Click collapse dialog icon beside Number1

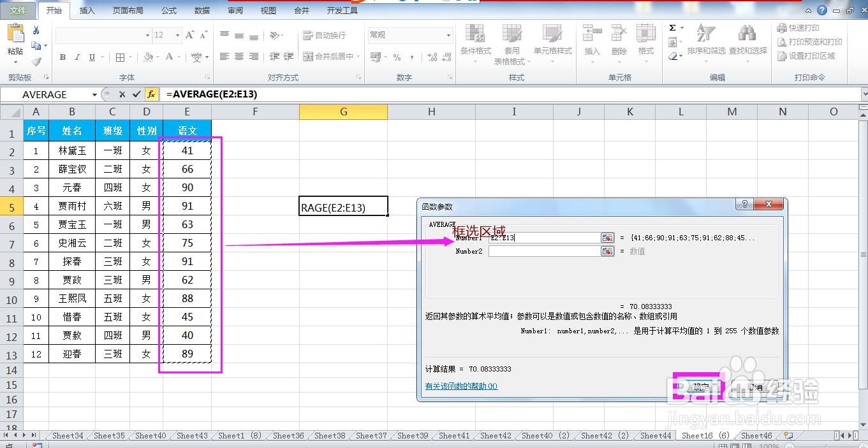click(x=608, y=238)
